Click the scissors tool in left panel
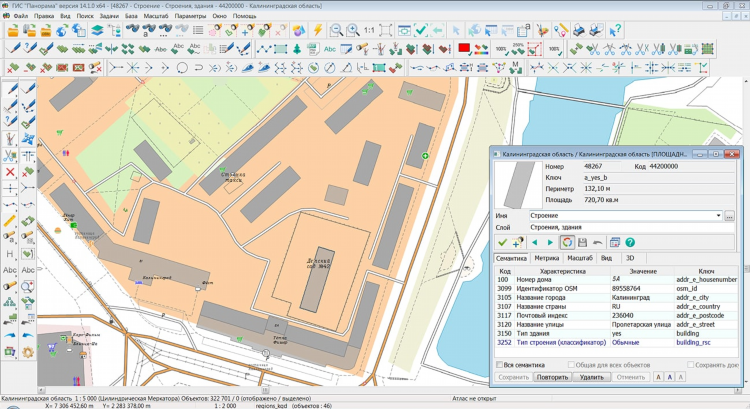The image size is (750, 409). pyautogui.click(x=10, y=155)
